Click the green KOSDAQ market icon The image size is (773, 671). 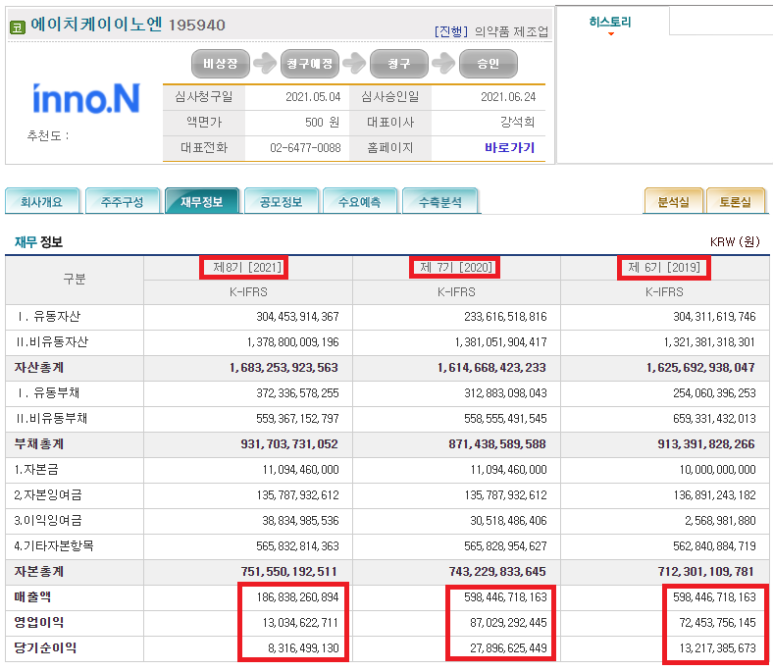coord(17,27)
